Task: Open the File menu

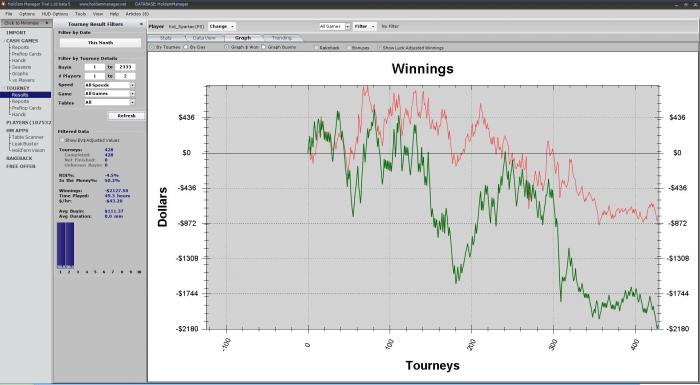Action: 8,14
